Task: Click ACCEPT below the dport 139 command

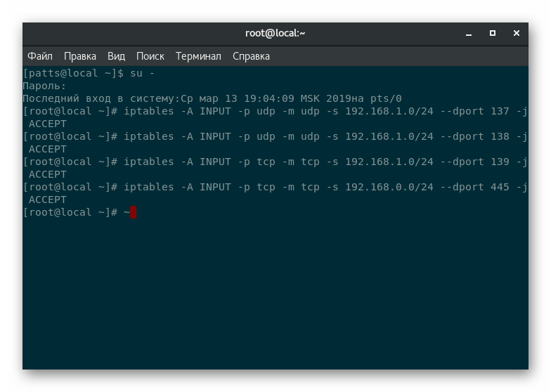Action: [x=48, y=174]
